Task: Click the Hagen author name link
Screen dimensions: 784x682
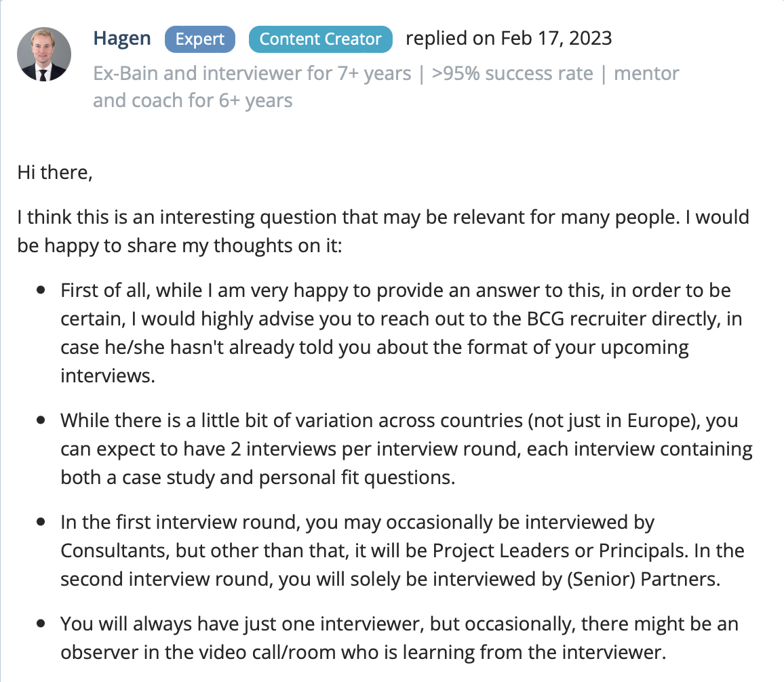Action: 122,39
